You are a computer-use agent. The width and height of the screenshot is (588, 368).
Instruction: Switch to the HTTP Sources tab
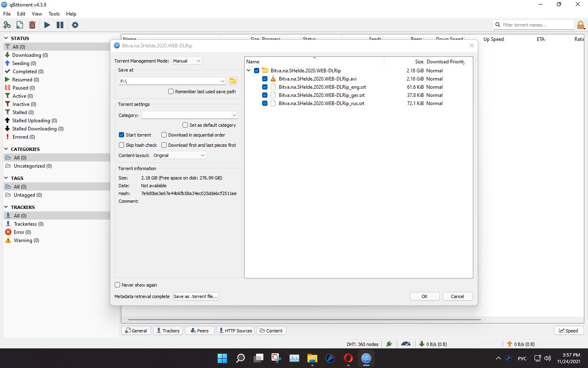235,330
